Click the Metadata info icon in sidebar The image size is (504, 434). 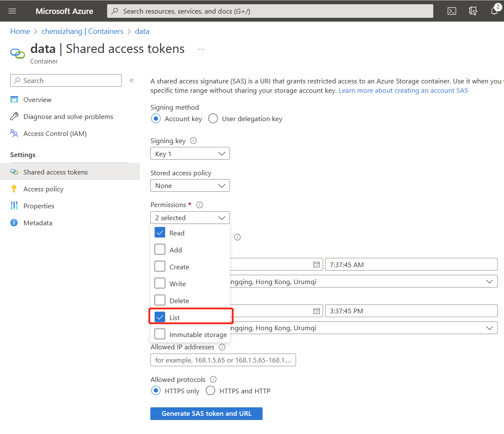point(14,223)
